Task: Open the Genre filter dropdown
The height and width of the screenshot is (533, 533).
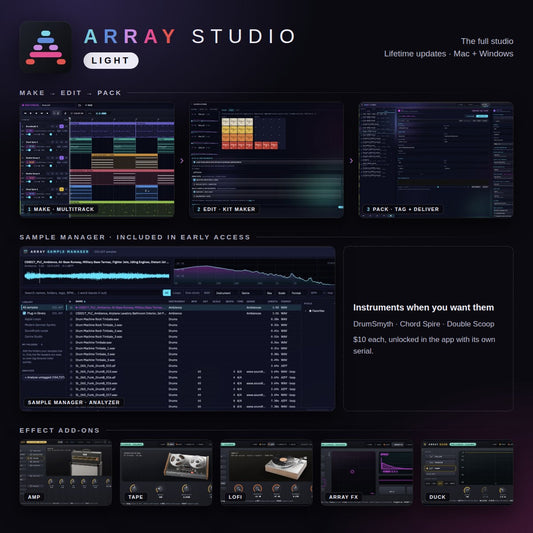Action: point(250,293)
